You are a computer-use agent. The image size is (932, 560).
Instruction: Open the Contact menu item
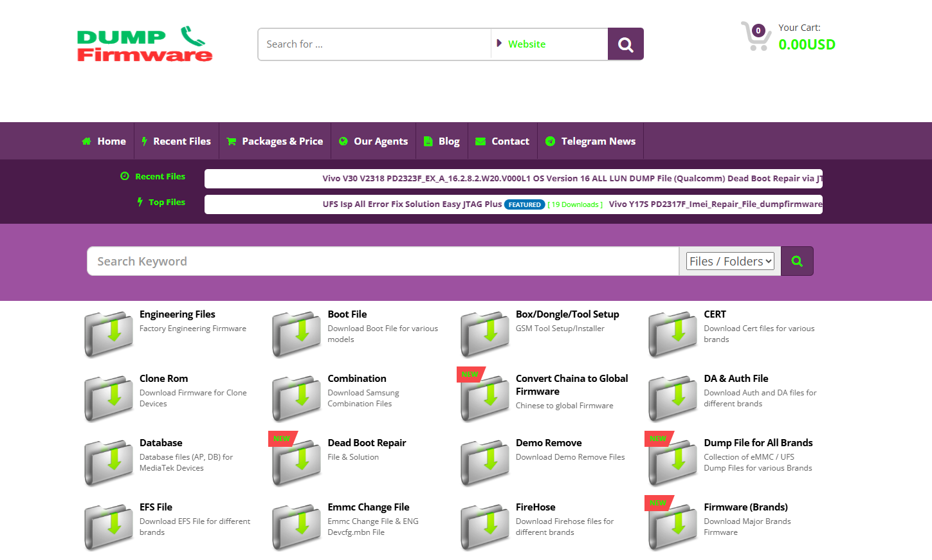(x=502, y=141)
